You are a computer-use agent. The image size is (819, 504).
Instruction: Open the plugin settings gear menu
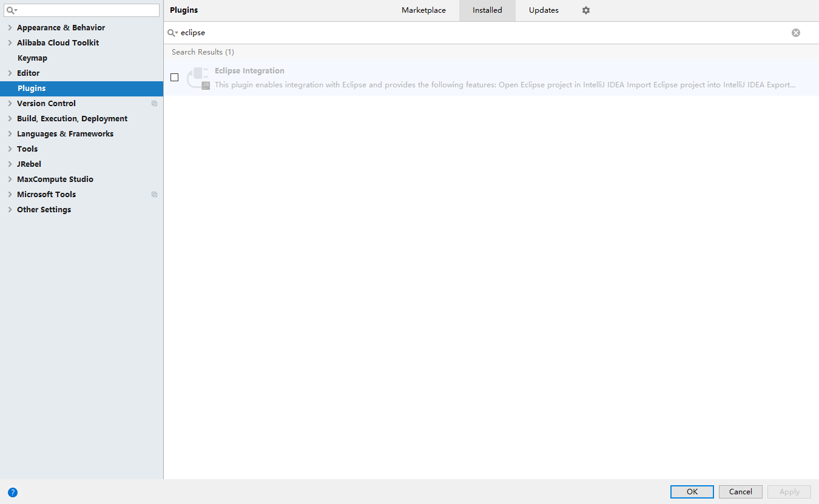coord(585,10)
